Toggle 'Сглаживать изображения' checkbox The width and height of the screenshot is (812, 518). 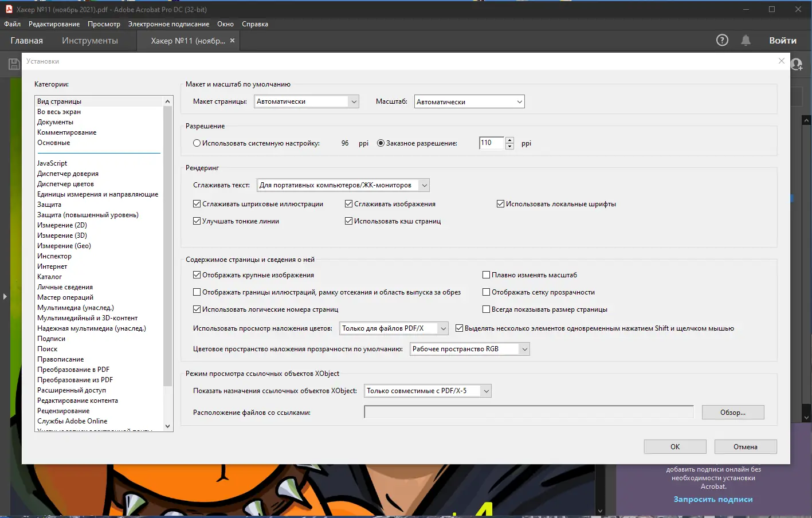pos(348,204)
